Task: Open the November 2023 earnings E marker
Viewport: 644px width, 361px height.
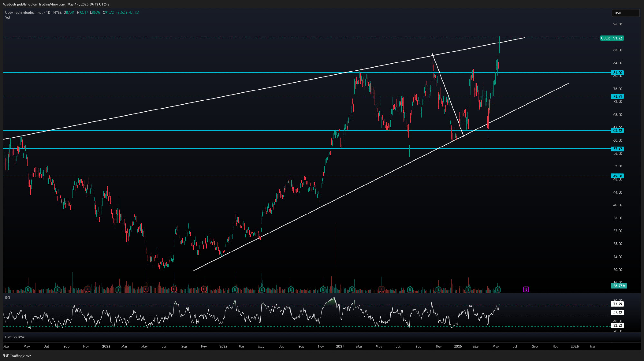Action: (x=323, y=290)
